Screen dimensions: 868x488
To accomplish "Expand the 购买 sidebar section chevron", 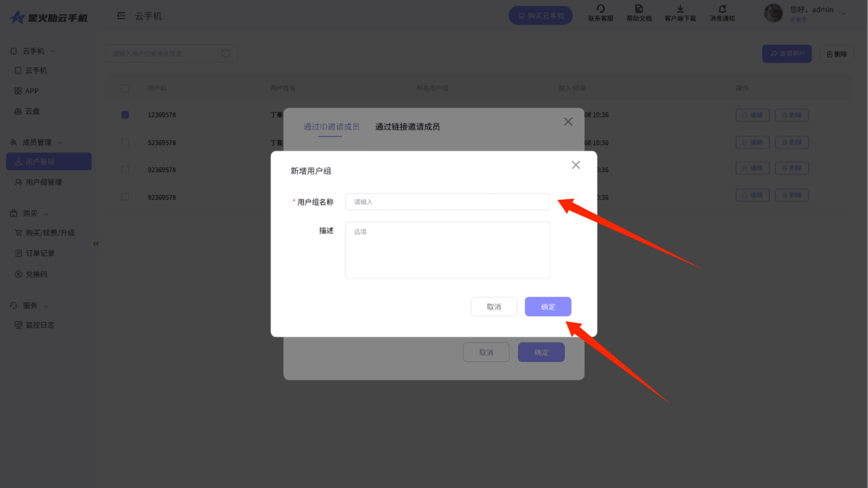I will click(46, 214).
